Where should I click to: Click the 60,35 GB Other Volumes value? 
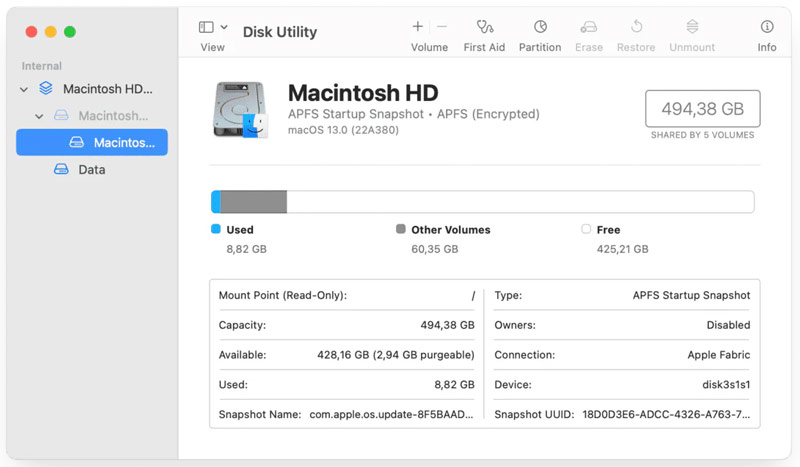point(435,249)
